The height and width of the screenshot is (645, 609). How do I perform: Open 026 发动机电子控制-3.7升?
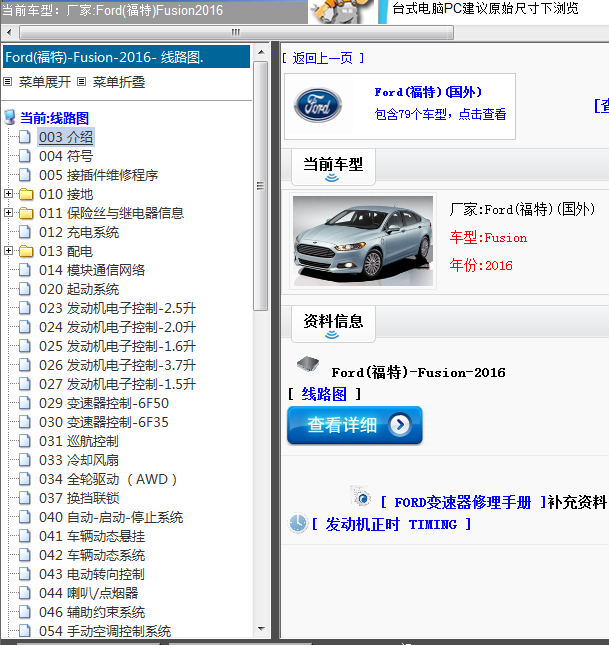[x=117, y=365]
